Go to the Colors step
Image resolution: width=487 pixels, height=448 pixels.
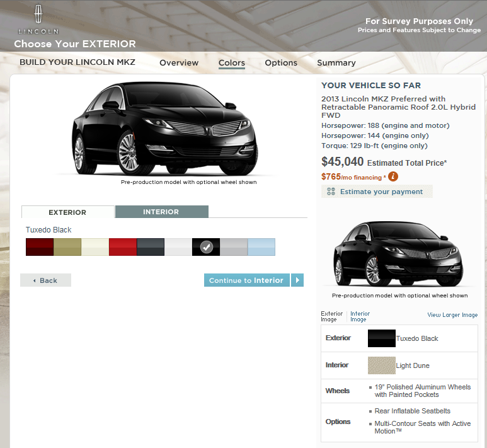pos(232,63)
